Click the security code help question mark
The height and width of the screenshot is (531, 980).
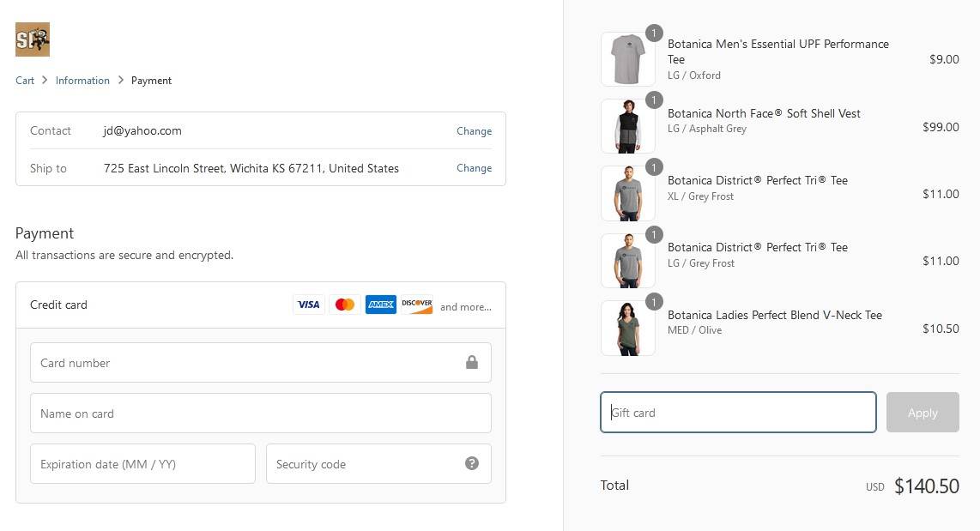[472, 463]
